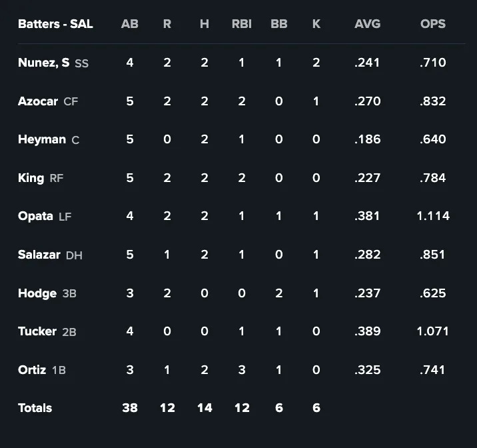Image resolution: width=477 pixels, height=448 pixels.
Task: Click the BB column header
Action: tap(279, 24)
